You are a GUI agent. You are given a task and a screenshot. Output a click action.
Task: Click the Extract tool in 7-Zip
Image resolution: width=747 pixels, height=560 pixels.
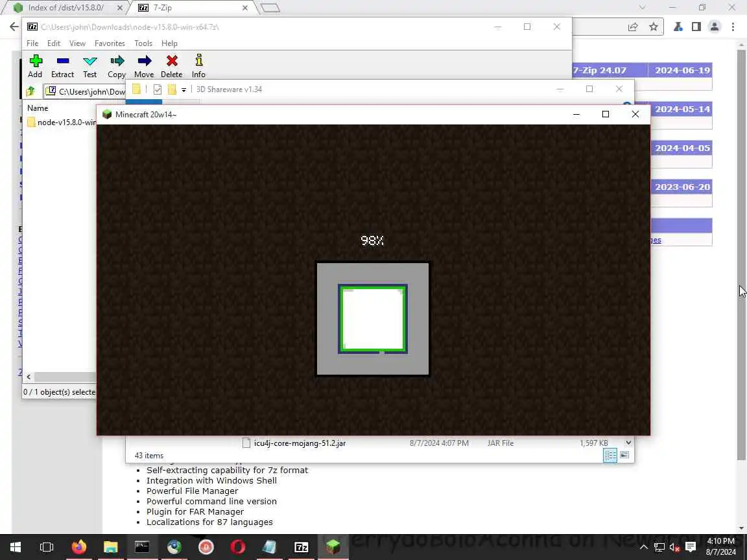pyautogui.click(x=62, y=66)
